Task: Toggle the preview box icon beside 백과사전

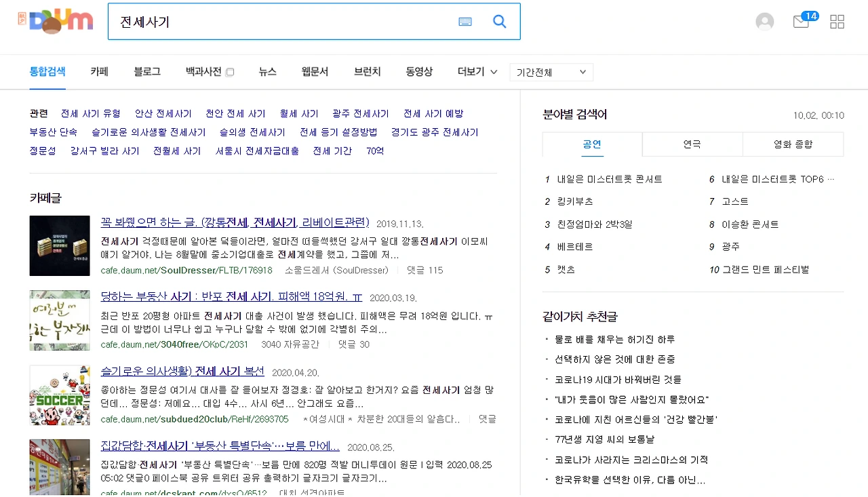Action: pos(231,71)
